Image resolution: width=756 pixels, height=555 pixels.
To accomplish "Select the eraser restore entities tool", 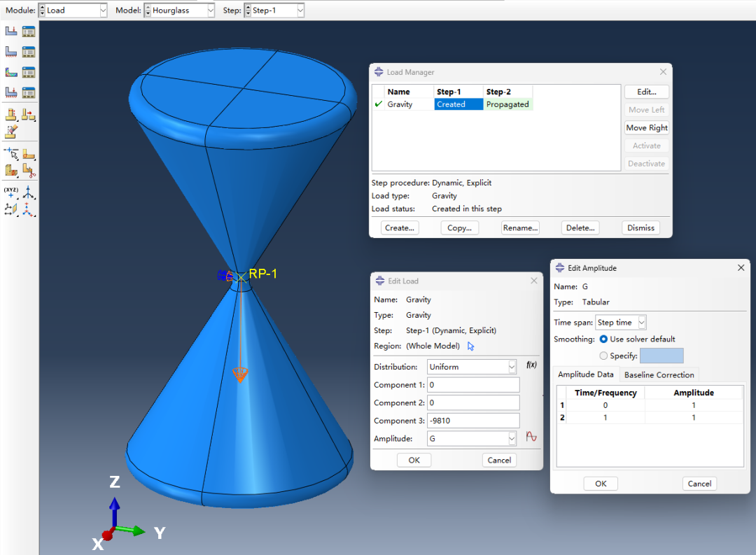I will [x=11, y=131].
